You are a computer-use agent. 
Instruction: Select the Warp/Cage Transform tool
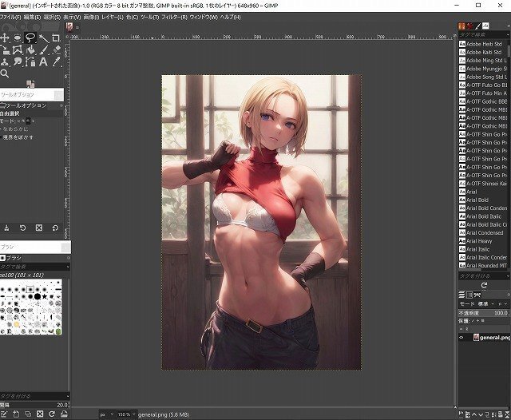tap(18, 50)
